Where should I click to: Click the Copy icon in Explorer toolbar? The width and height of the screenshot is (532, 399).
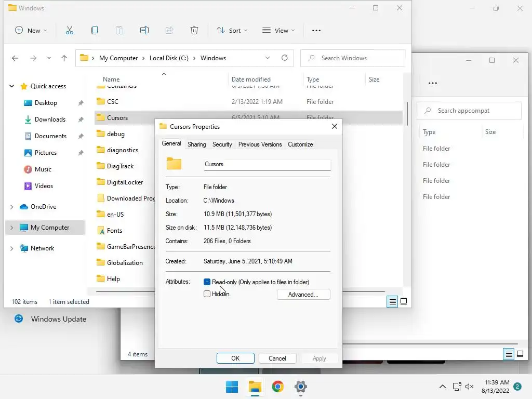click(95, 31)
